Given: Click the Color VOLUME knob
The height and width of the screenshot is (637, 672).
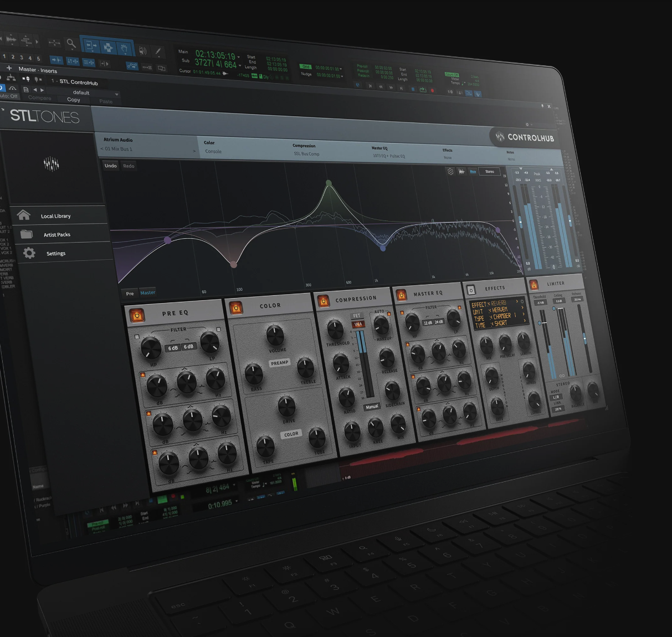Looking at the screenshot, I should [x=275, y=335].
